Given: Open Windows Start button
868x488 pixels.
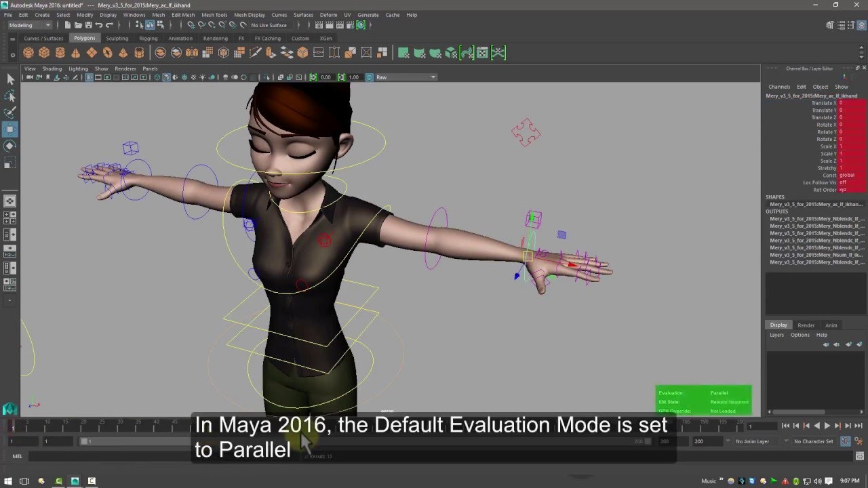Looking at the screenshot, I should click(x=8, y=481).
